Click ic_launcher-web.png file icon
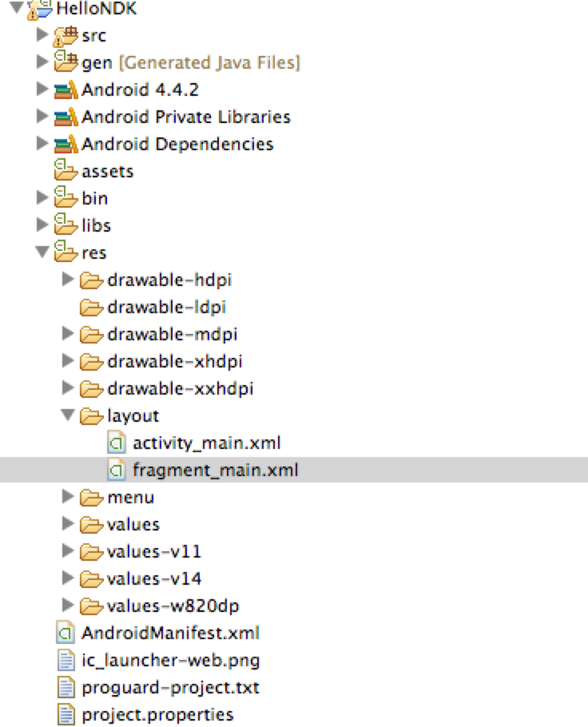Screen dimensions: 588x727 coord(66,660)
